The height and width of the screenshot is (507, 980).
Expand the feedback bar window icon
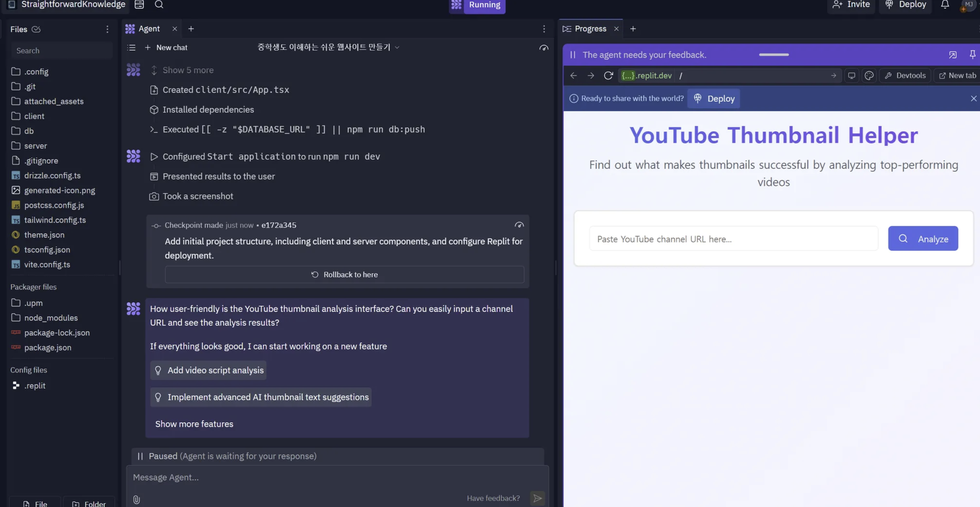pyautogui.click(x=953, y=55)
